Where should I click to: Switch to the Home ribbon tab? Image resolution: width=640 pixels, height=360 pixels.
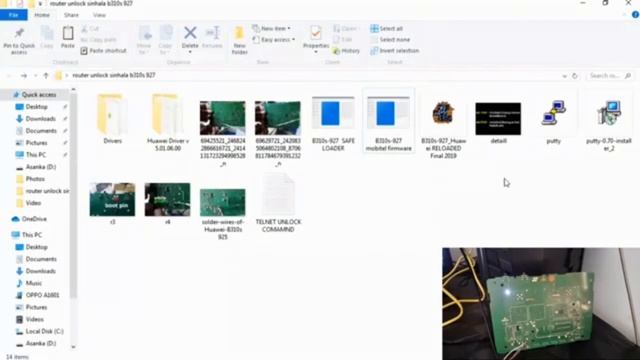click(x=42, y=15)
